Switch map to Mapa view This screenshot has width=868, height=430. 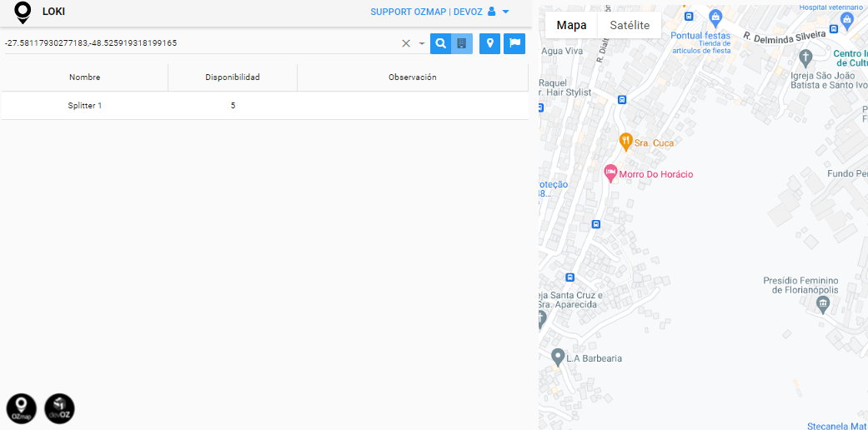pos(571,25)
